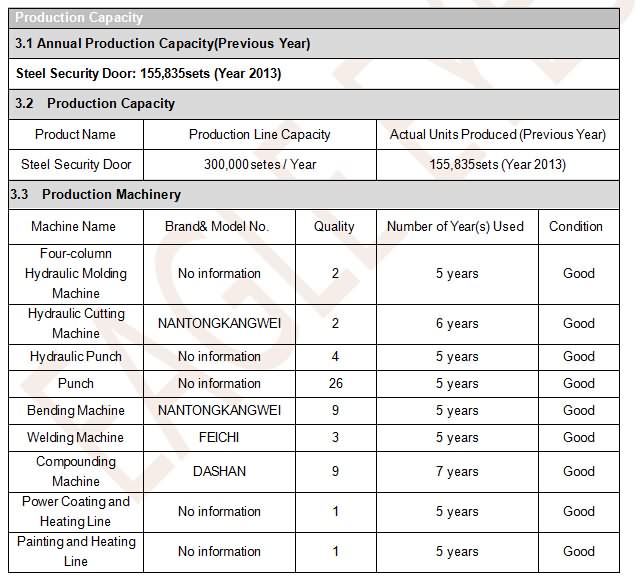Click the 'Machine Name' column header

coord(74,227)
